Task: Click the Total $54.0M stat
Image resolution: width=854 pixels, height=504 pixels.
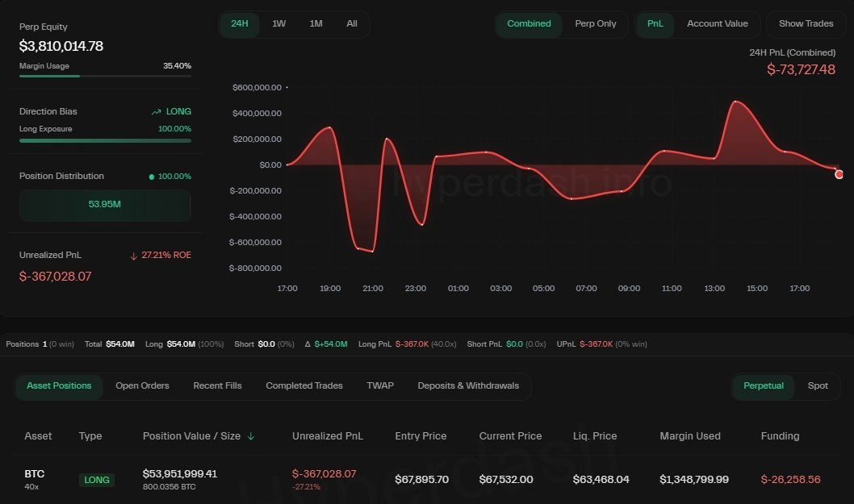Action: point(110,344)
